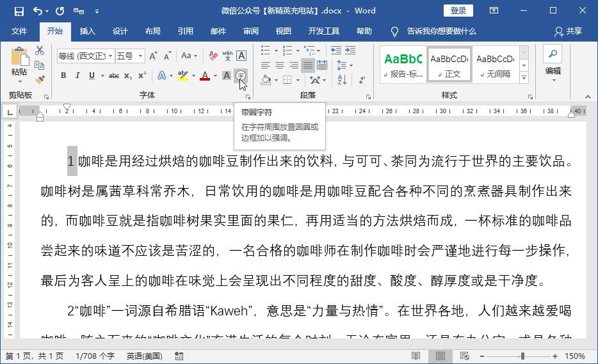This screenshot has width=598, height=364.
Task: Toggle Subscript formatting
Action: tap(128, 75)
